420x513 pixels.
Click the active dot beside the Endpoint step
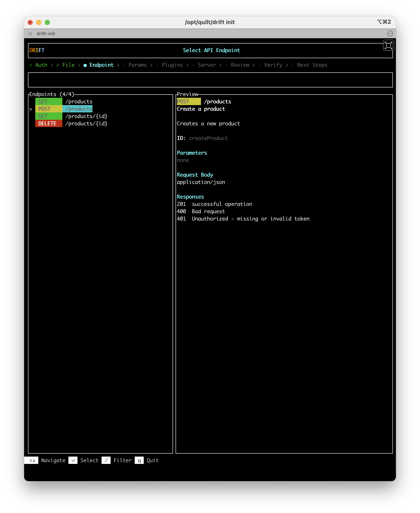(85, 65)
